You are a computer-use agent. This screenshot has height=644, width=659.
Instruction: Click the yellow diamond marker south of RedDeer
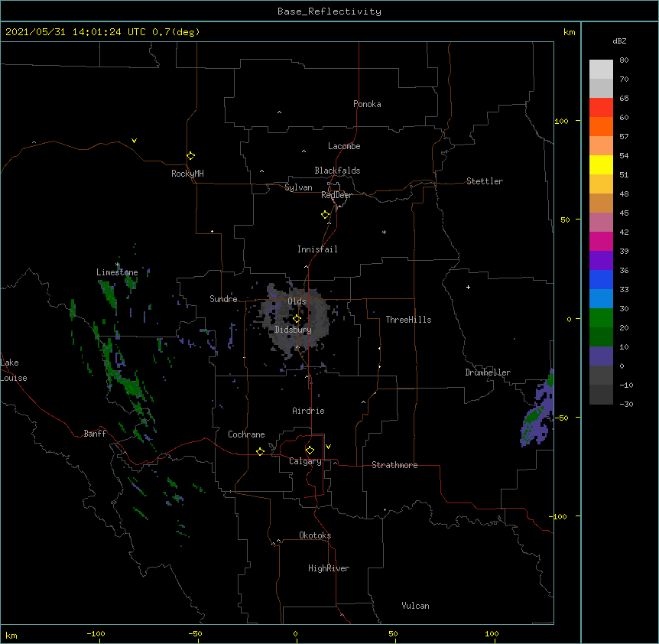click(325, 215)
